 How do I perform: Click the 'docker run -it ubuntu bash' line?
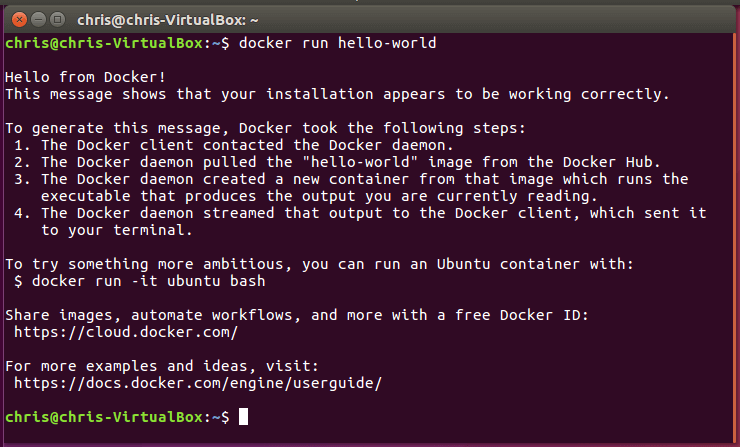coord(140,281)
